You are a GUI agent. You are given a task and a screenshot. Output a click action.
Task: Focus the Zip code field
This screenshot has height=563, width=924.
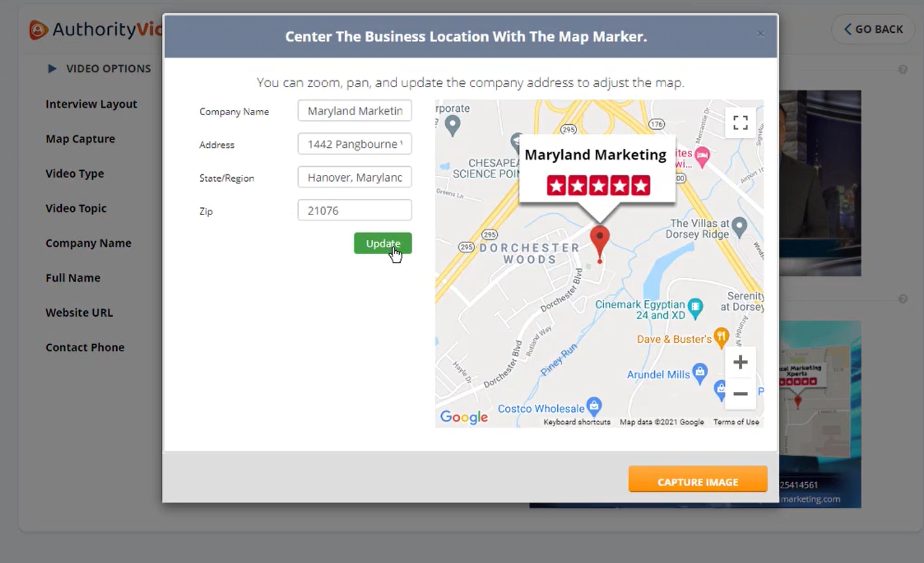354,211
